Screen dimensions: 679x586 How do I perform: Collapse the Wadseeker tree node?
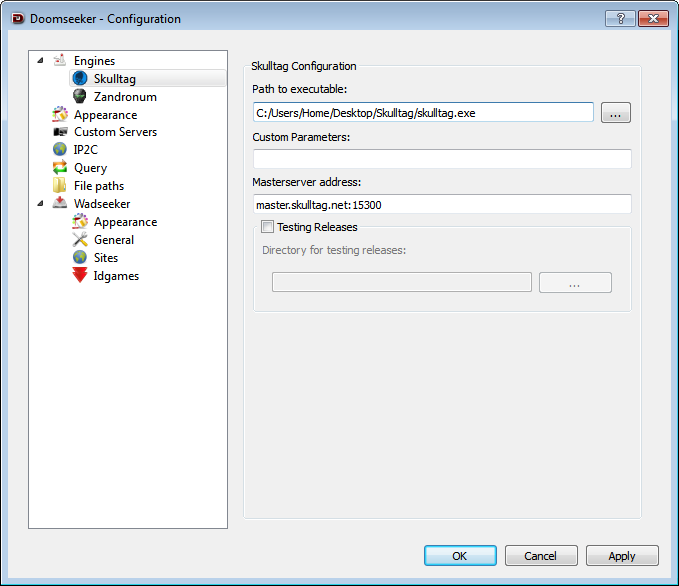(x=40, y=204)
